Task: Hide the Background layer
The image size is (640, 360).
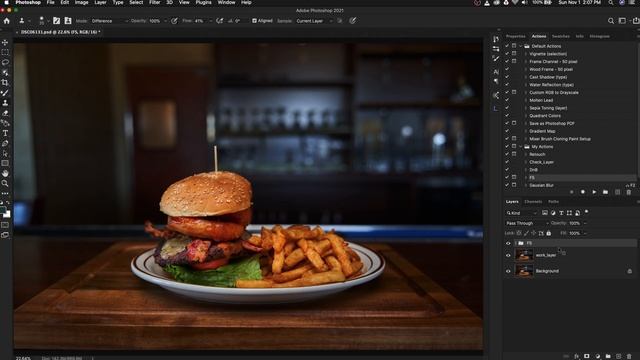Action: (x=508, y=271)
